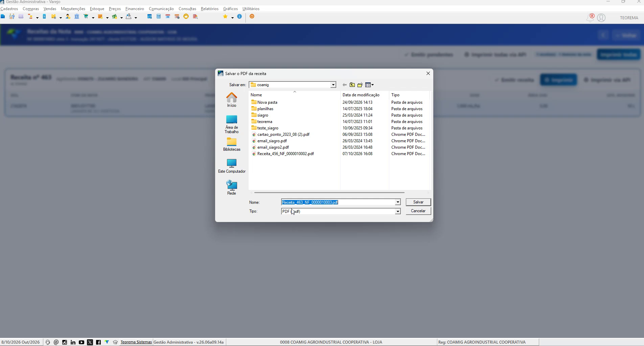
Task: Click the Cancelar button
Action: pos(418,211)
